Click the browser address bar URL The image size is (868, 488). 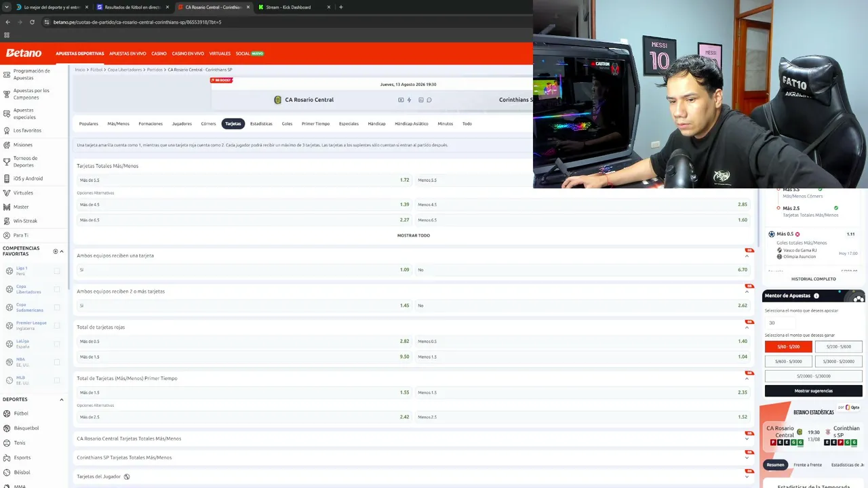(137, 22)
